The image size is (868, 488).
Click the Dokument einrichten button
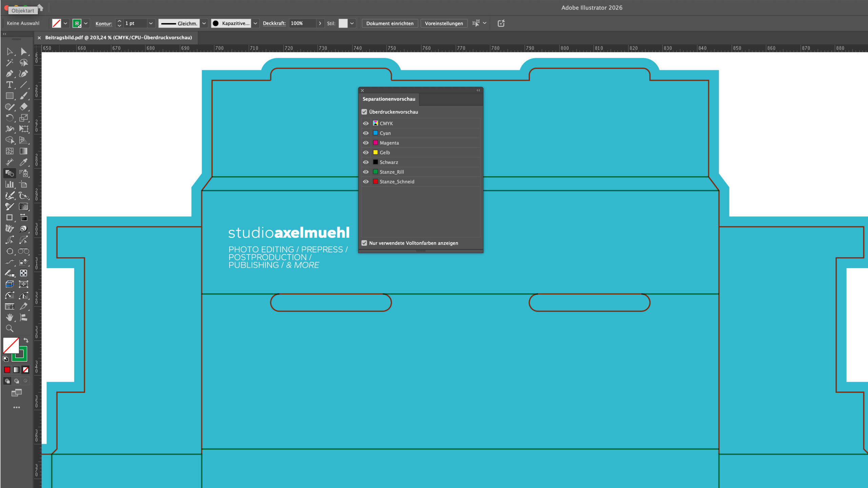(x=390, y=23)
